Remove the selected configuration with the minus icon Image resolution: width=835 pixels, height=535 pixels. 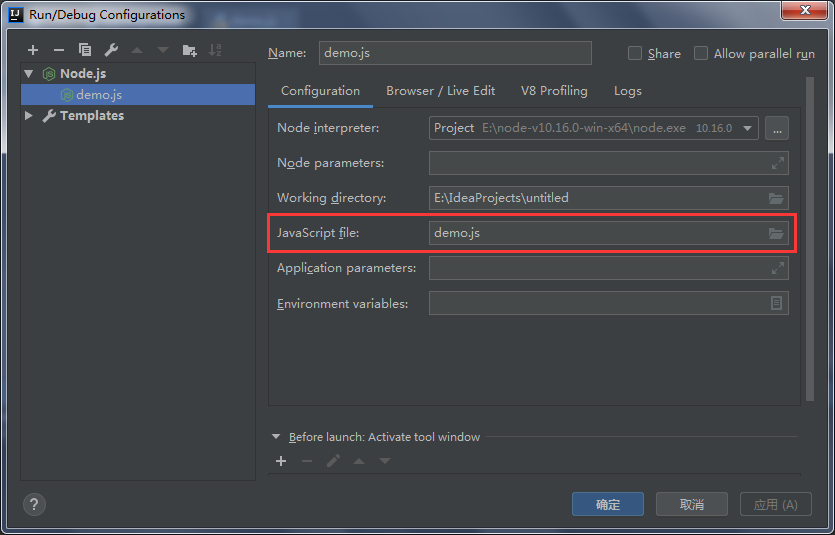pyautogui.click(x=59, y=50)
